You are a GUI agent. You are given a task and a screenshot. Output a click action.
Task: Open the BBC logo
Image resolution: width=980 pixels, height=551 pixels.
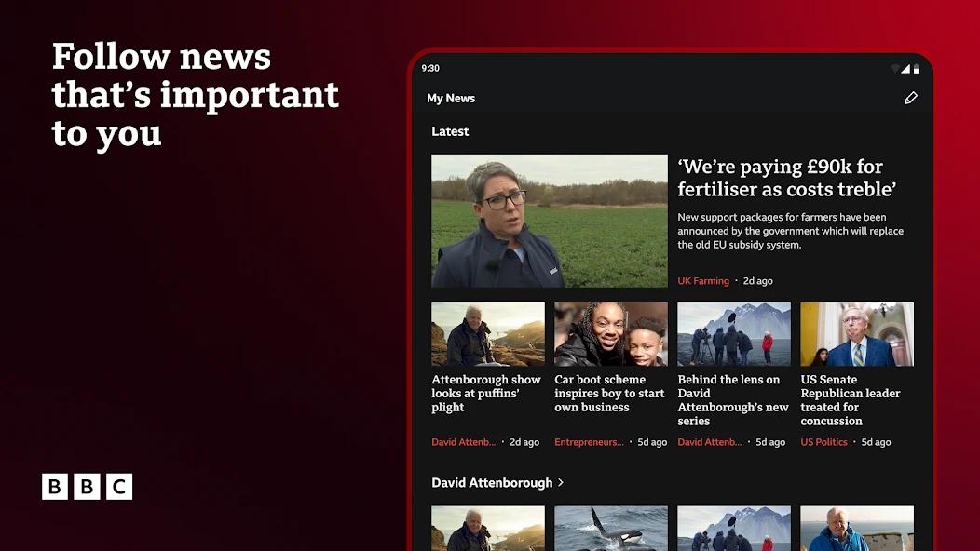click(x=87, y=486)
